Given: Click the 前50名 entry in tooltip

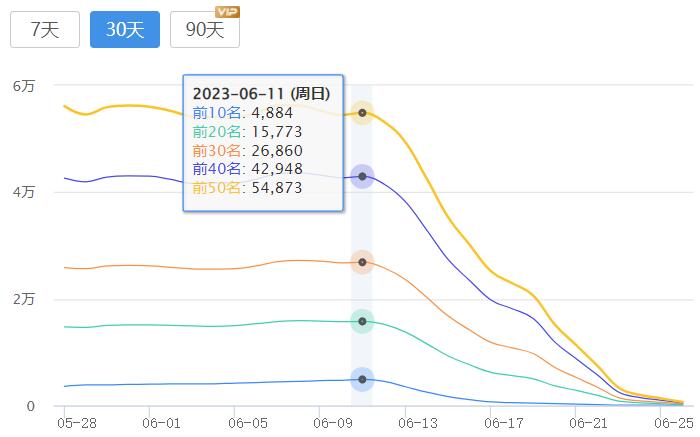Looking at the screenshot, I should tap(247, 188).
